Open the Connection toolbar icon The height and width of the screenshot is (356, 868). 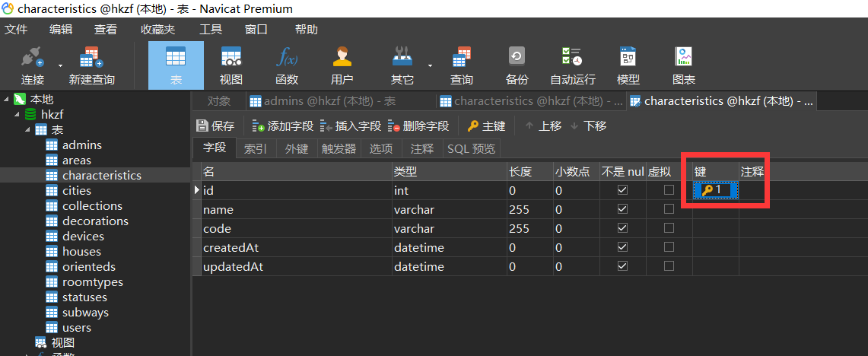(x=33, y=57)
